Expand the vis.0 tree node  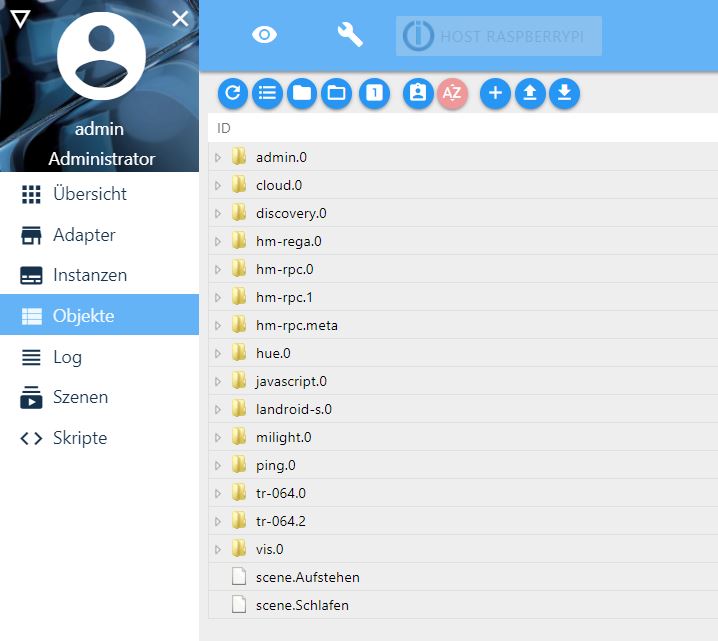coord(218,549)
